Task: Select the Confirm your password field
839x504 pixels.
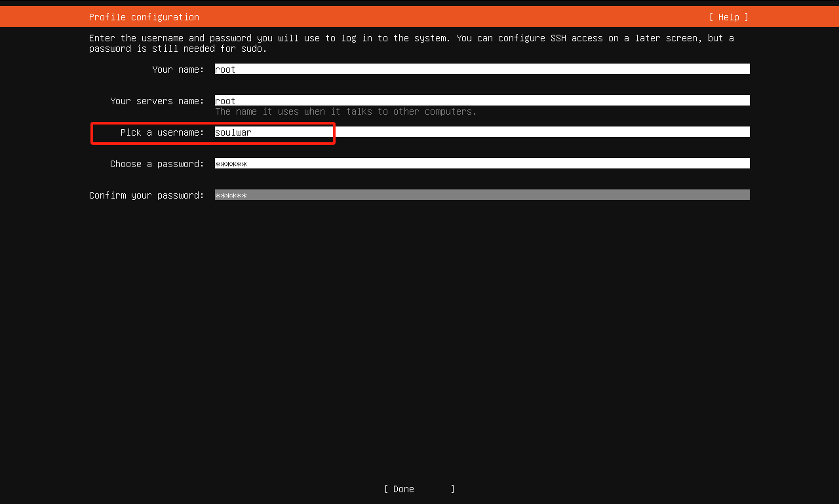Action: coord(482,195)
